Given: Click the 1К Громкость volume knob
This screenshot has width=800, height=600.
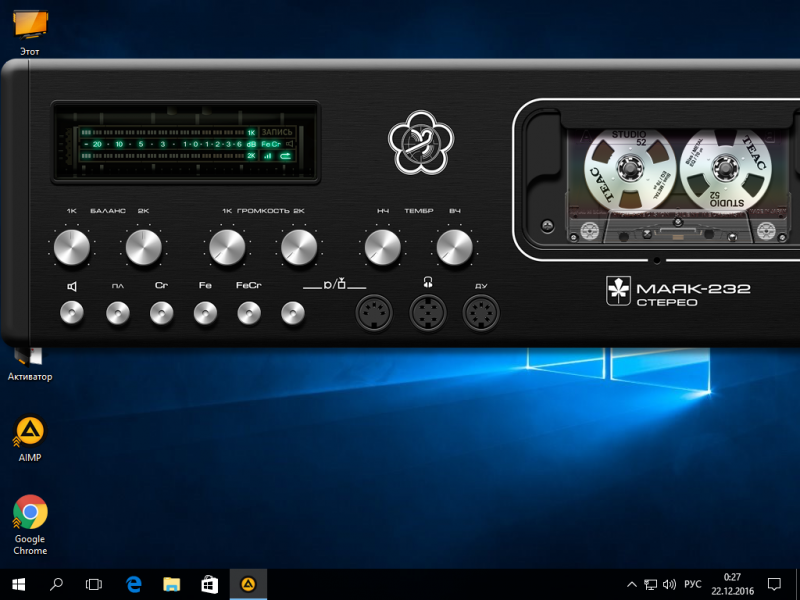Looking at the screenshot, I should click(227, 247).
